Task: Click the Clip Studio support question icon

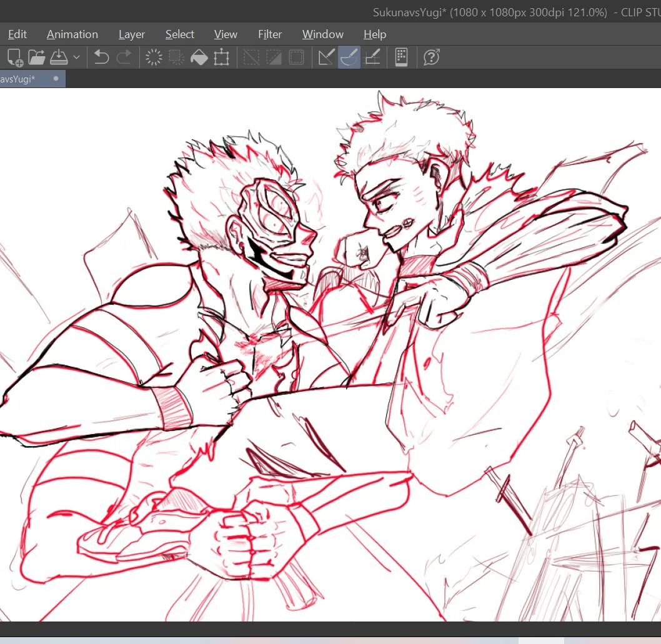Action: [432, 57]
